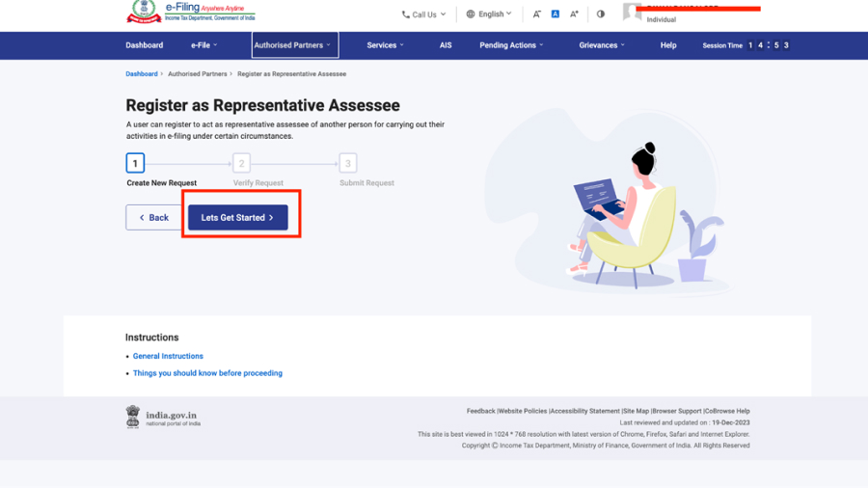
Task: Click the Dashboard breadcrumb link
Action: coord(142,73)
